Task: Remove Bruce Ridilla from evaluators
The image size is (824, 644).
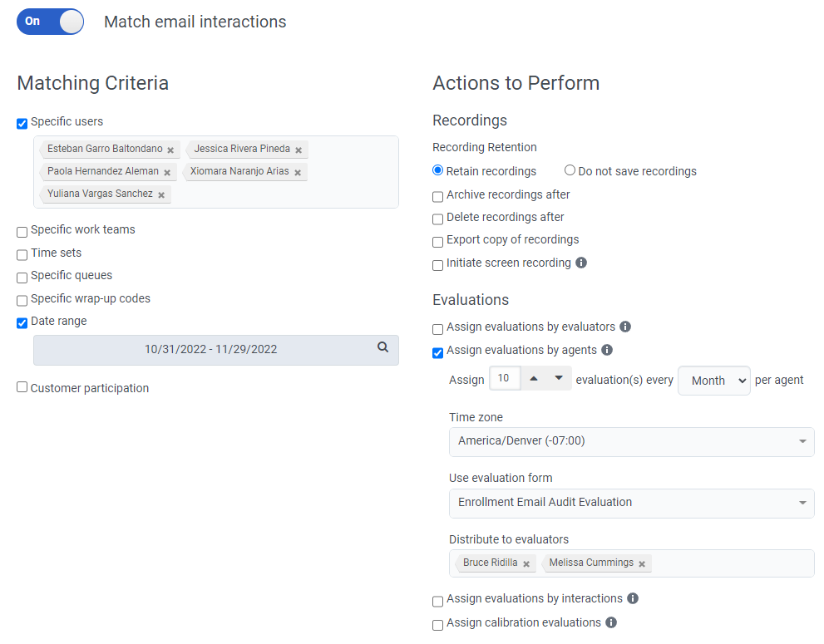Action: point(526,564)
